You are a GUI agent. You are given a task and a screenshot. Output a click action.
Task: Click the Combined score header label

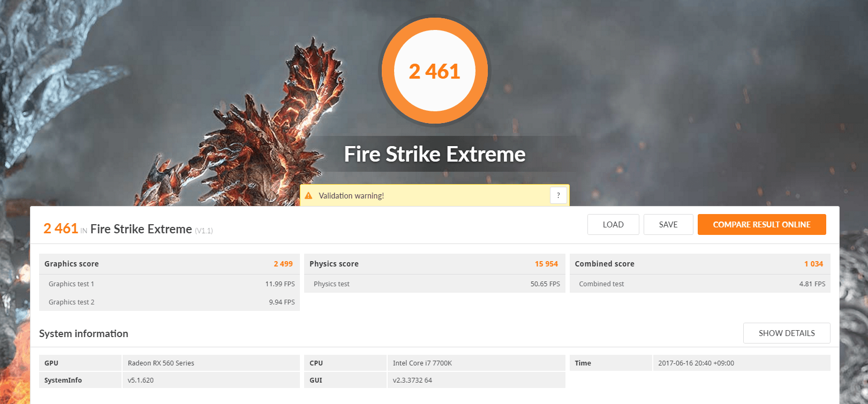pos(605,264)
